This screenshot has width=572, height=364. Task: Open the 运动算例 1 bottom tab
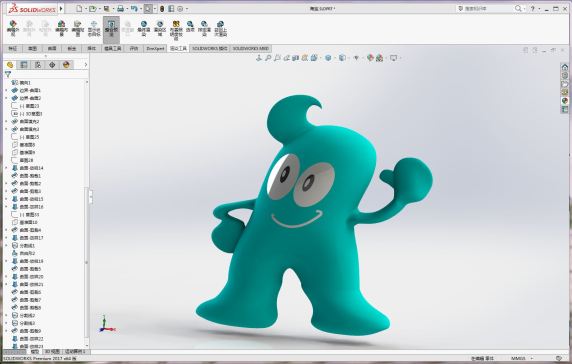76,352
